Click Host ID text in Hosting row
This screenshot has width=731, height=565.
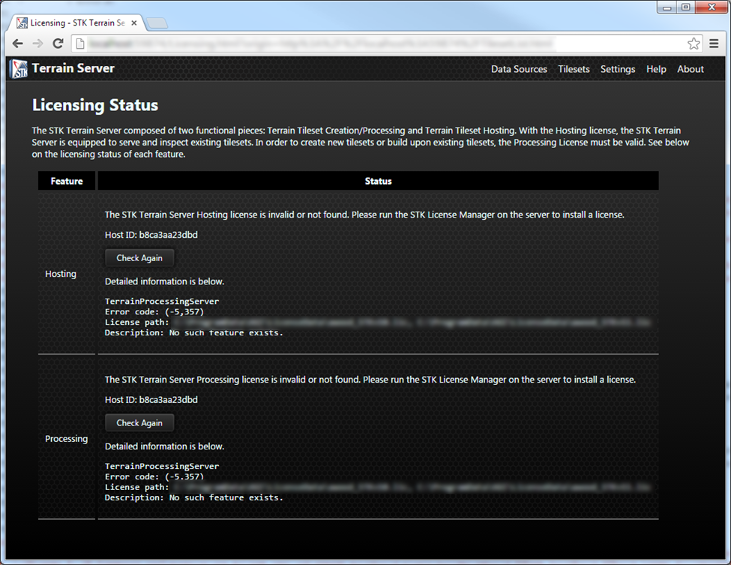tap(151, 235)
